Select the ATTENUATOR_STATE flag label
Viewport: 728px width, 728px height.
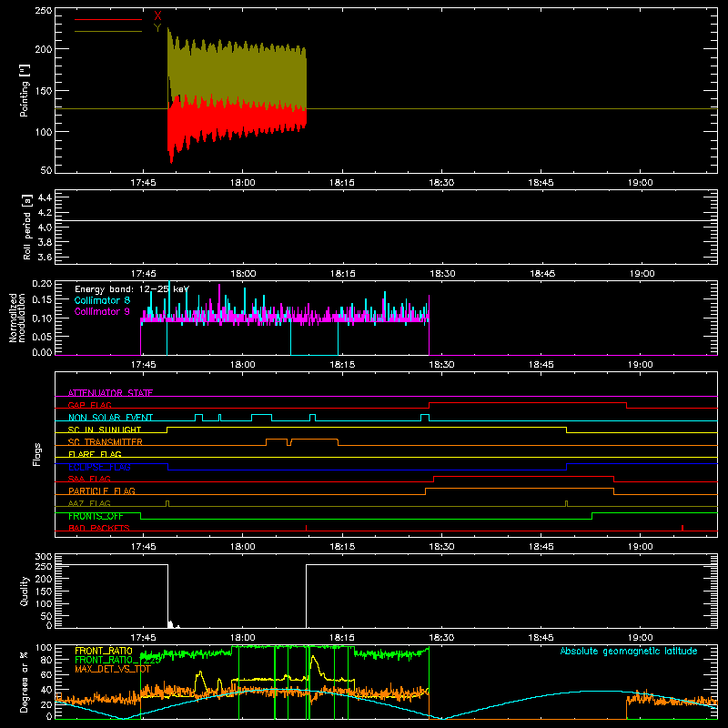(x=110, y=393)
